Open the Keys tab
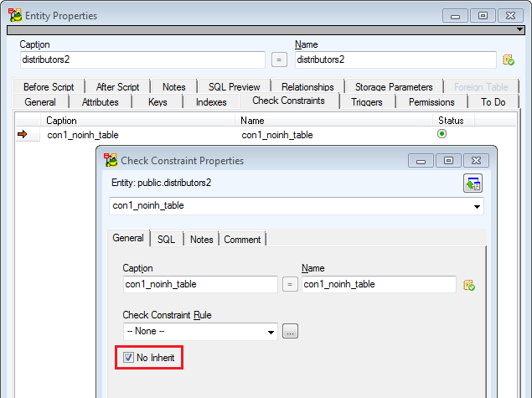Screen dimensions: 532x398 pyautogui.click(x=158, y=101)
